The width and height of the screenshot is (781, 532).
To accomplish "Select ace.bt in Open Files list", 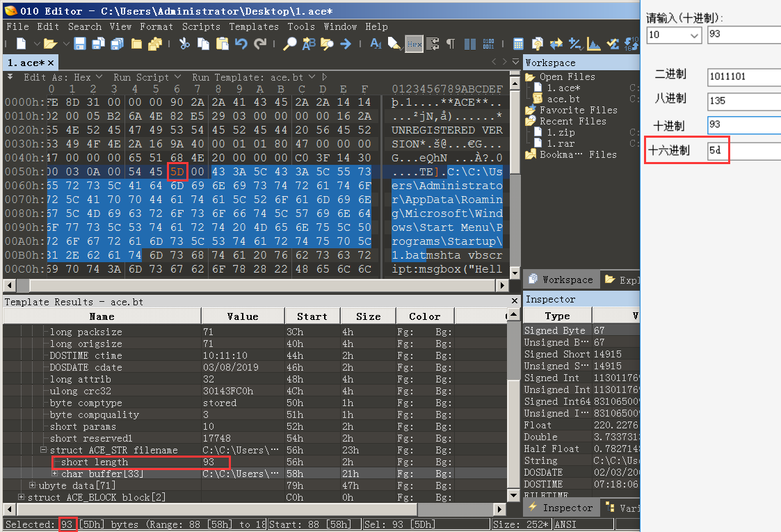I will (563, 99).
